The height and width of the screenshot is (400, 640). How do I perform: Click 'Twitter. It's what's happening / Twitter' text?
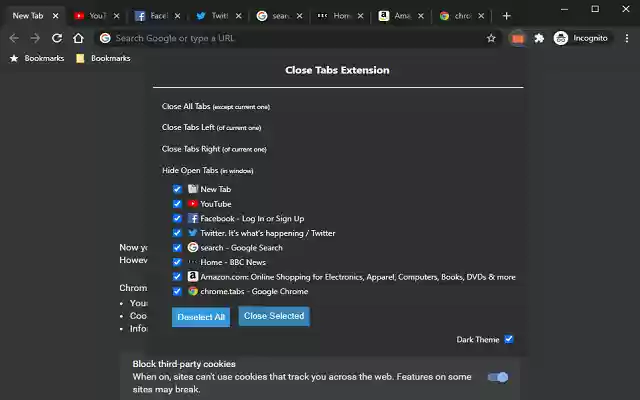(x=268, y=233)
